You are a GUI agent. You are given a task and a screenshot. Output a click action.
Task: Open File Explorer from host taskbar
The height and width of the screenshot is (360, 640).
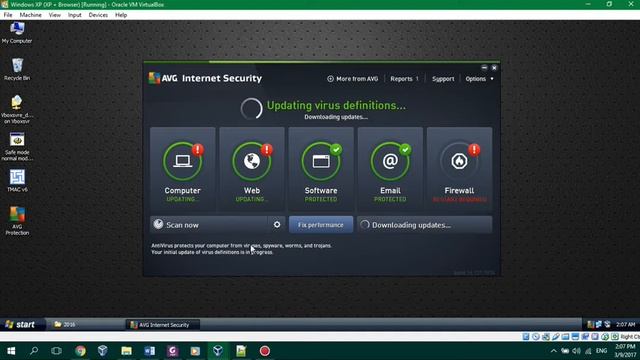point(126,351)
